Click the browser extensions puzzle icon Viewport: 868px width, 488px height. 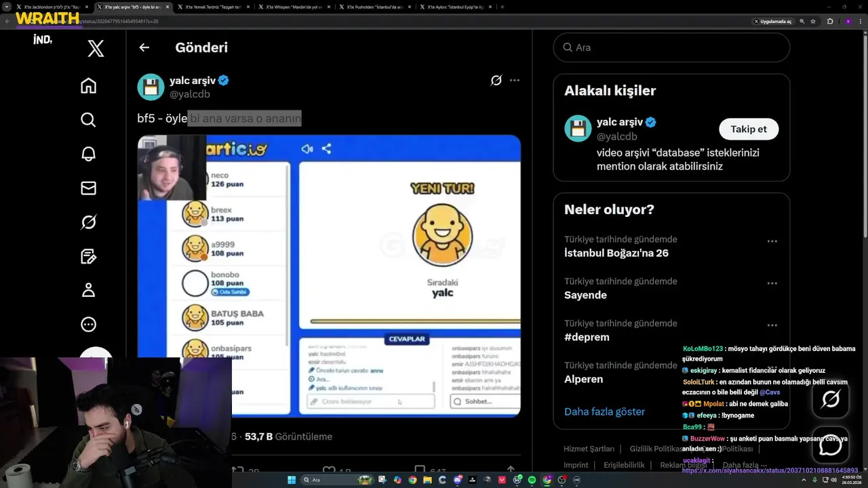830,21
